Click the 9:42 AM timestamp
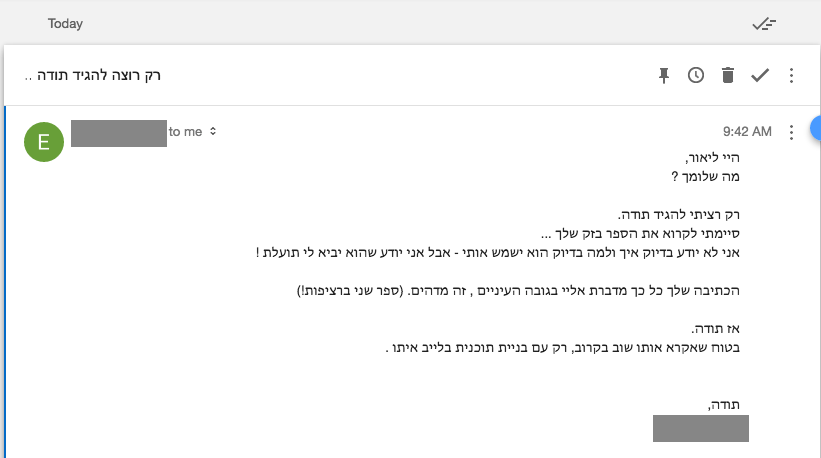The height and width of the screenshot is (458, 821). tap(747, 132)
